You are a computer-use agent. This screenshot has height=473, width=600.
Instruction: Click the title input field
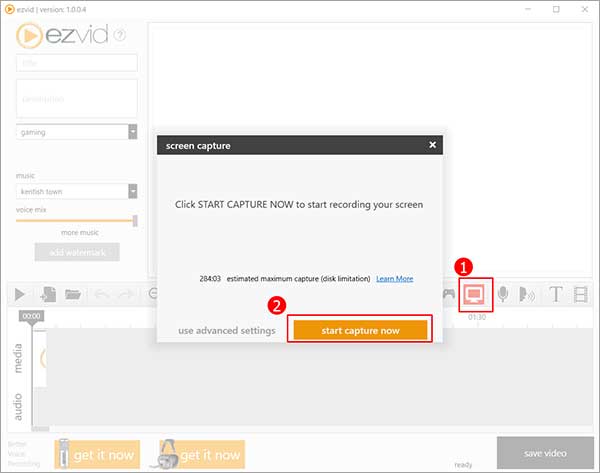point(77,63)
